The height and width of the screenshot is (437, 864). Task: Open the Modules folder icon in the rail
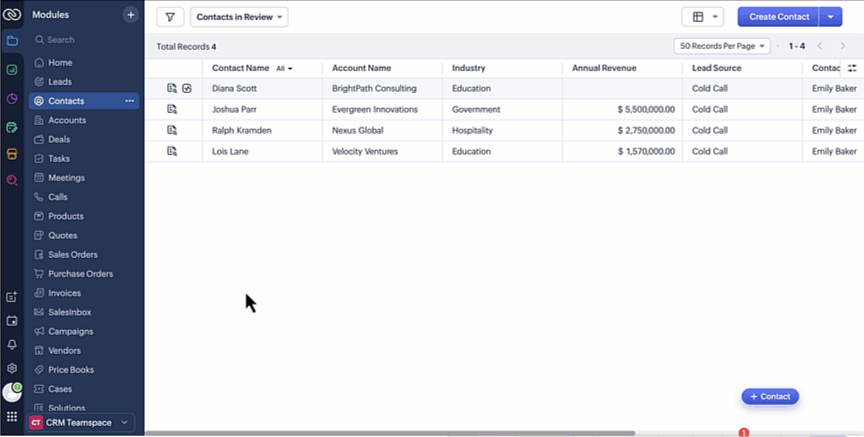click(x=12, y=41)
